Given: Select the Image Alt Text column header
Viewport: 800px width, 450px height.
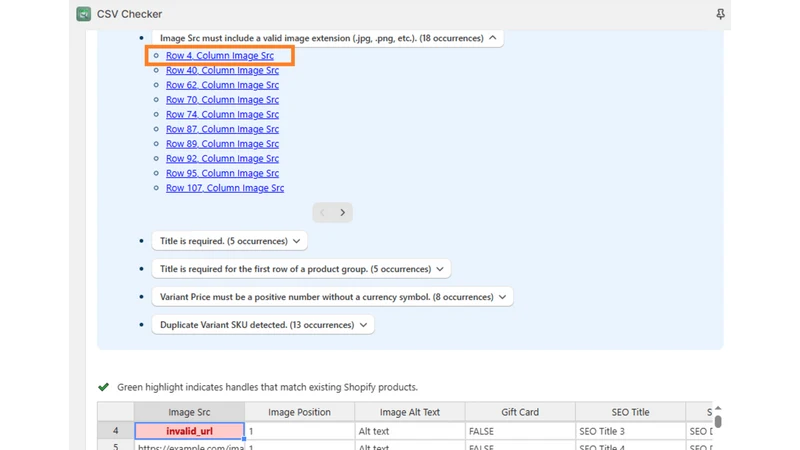Looking at the screenshot, I should (410, 412).
